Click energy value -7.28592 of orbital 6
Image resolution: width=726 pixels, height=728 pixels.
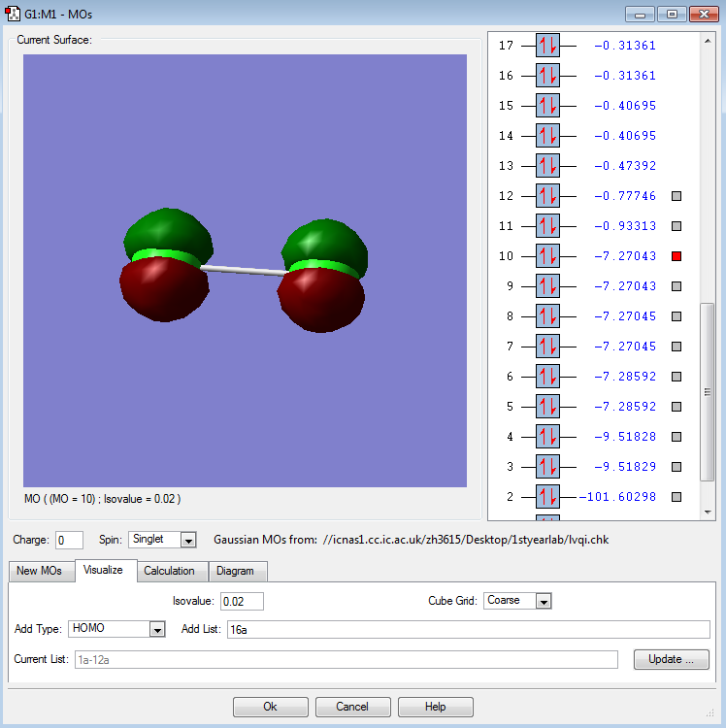[x=625, y=377]
